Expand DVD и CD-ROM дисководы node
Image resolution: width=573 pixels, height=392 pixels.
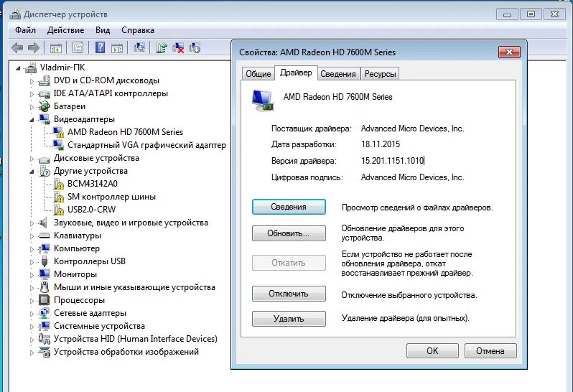(32, 81)
